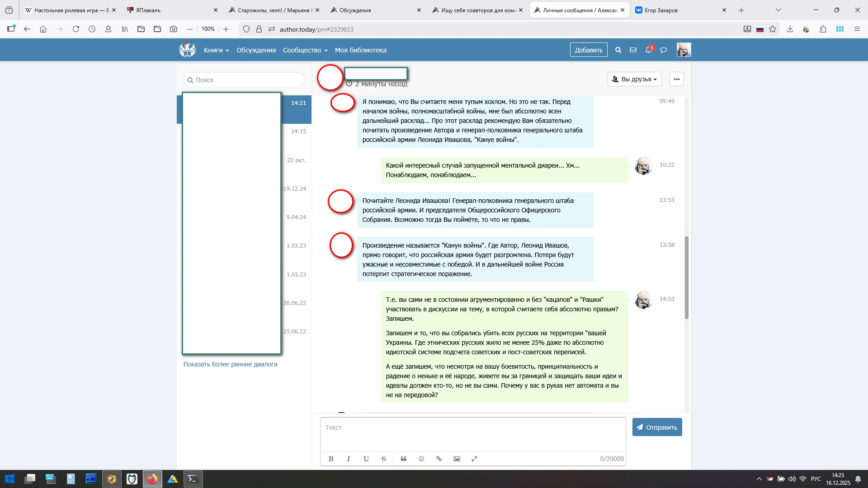Open private messages envelope icon

633,50
